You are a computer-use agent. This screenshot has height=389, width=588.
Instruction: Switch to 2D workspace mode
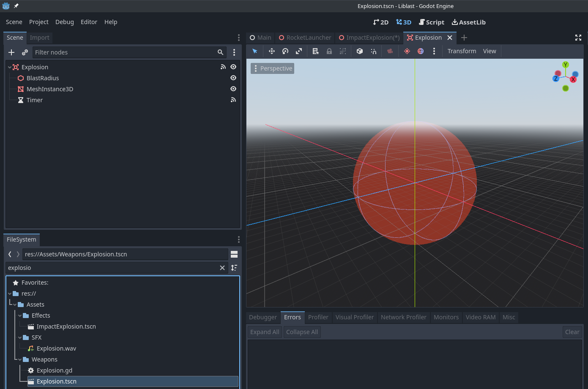pyautogui.click(x=380, y=22)
